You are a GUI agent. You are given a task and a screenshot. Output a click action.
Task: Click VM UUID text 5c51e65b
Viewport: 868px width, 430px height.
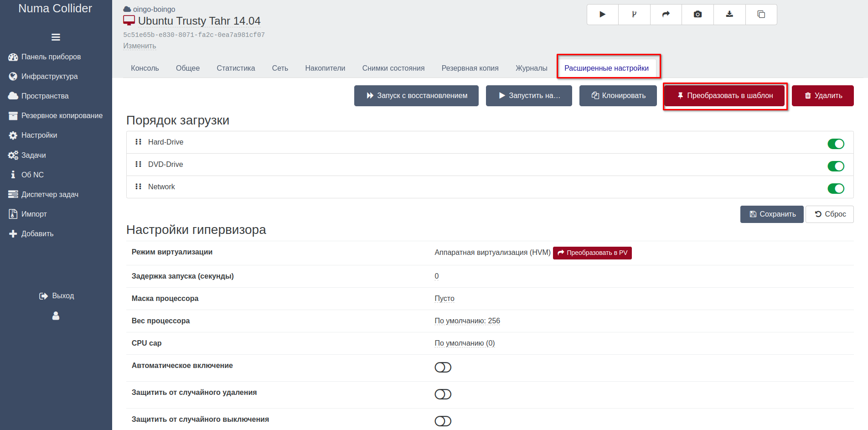tap(194, 35)
